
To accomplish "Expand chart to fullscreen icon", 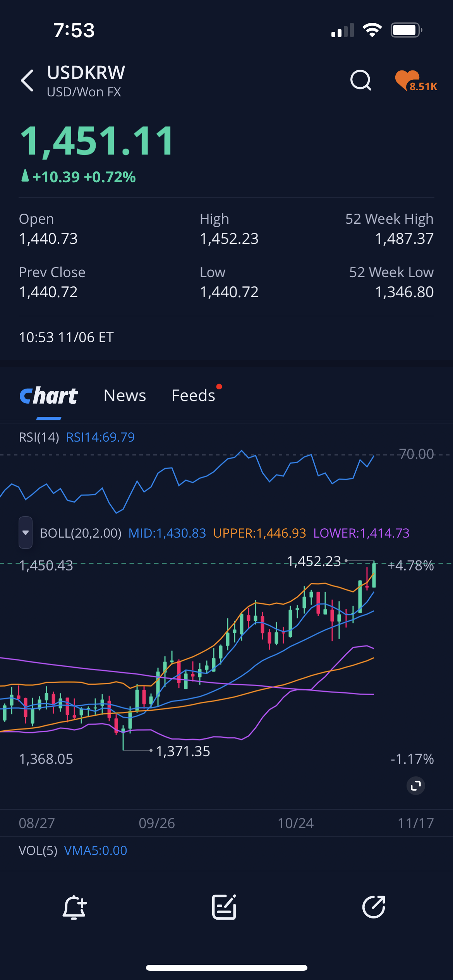I will coord(416,786).
